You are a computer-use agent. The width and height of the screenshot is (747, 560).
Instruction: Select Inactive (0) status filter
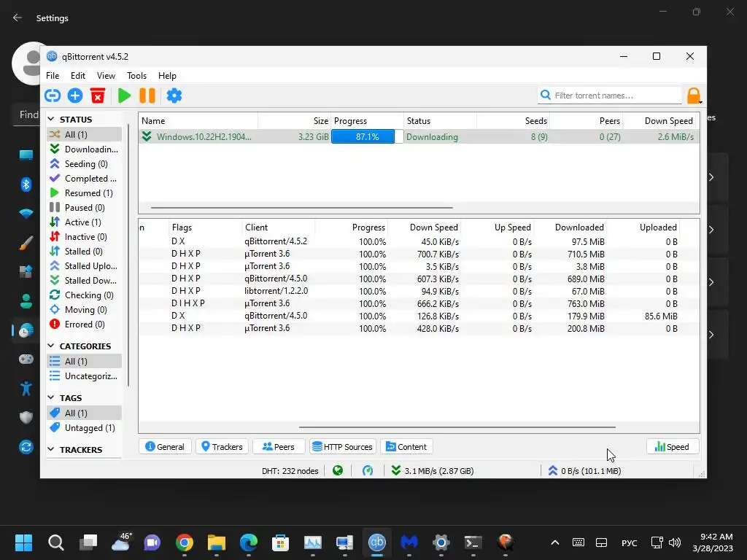(85, 237)
